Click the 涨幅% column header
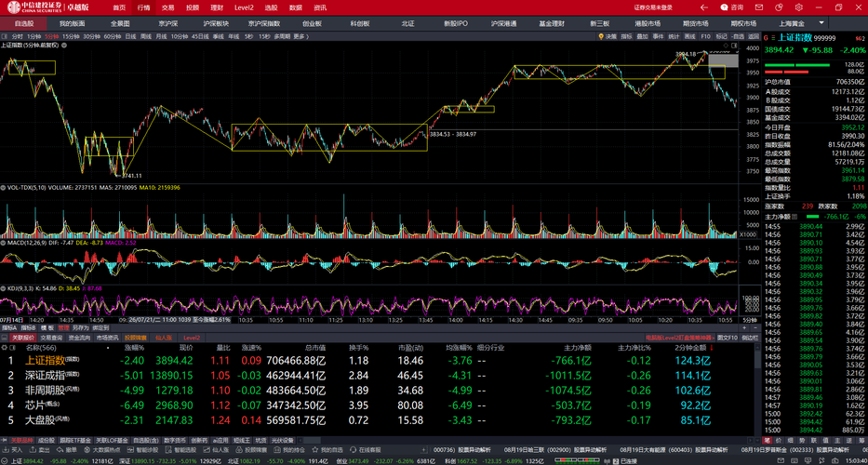Screen dimensions: 868x465 (x=134, y=348)
